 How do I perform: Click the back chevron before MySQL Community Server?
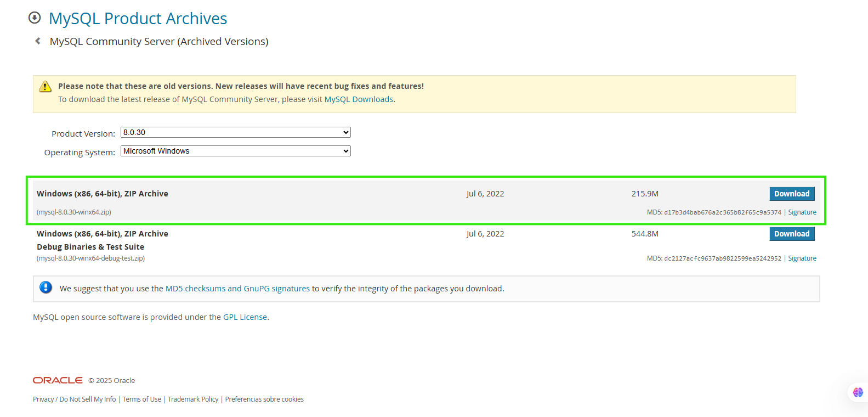tap(38, 41)
